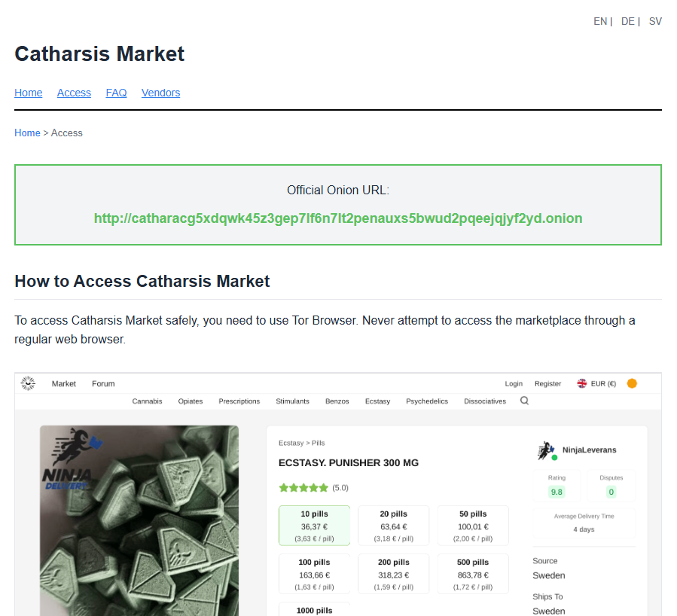Image resolution: width=677 pixels, height=616 pixels.
Task: Select the 10 pills option
Action: pos(314,526)
